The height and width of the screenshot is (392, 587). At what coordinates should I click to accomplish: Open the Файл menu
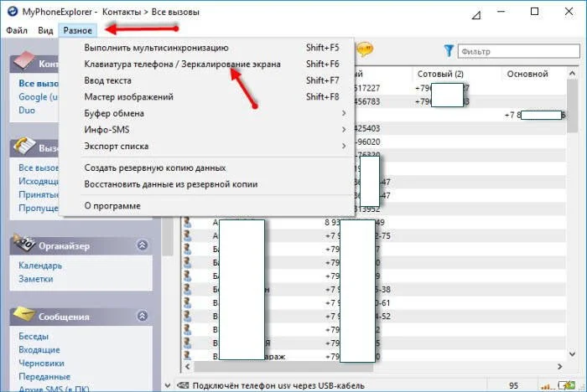(x=17, y=30)
